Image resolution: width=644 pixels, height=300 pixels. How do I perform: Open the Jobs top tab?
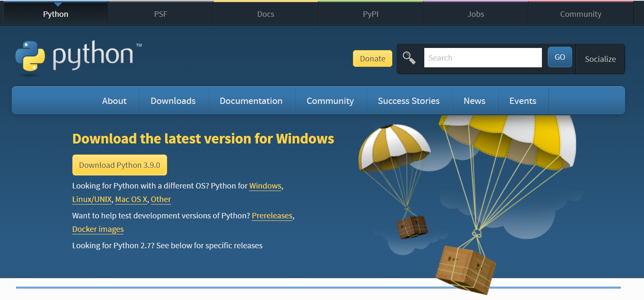point(476,14)
